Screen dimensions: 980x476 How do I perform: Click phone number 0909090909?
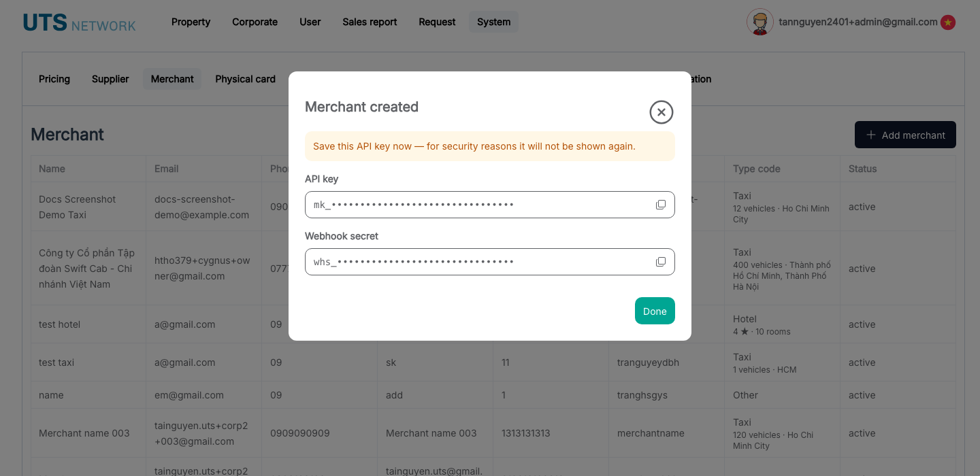300,433
